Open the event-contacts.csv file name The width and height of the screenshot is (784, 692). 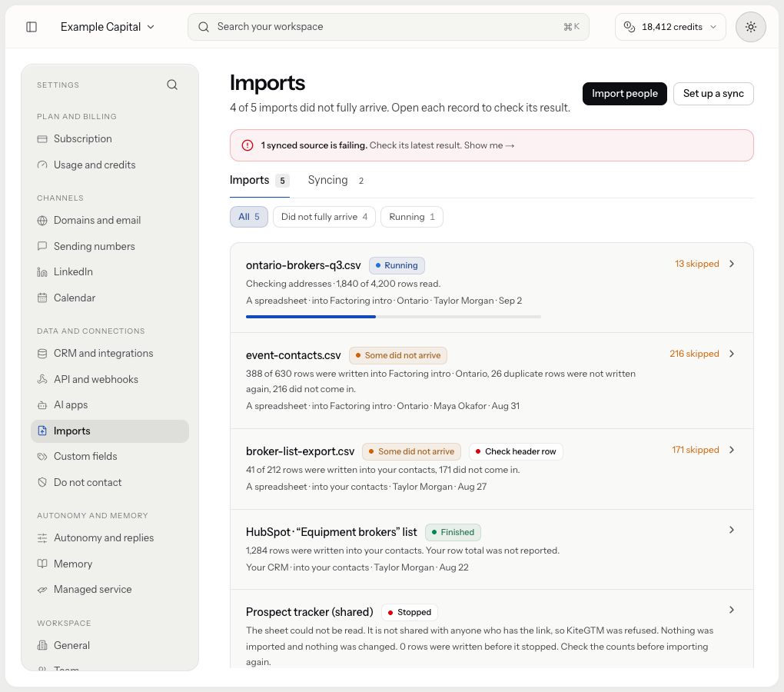point(293,355)
